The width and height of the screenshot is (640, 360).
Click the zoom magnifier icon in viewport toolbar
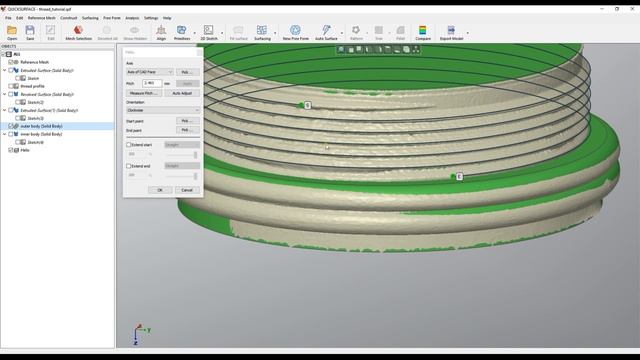click(341, 49)
